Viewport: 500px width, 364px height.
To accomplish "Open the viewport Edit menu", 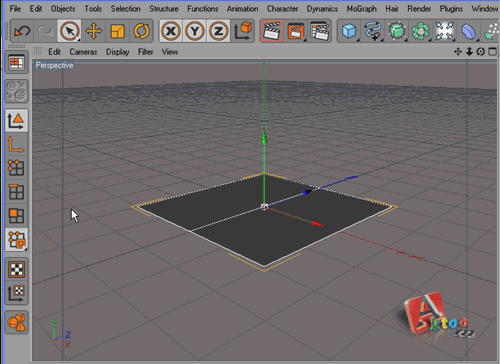I will pyautogui.click(x=54, y=52).
